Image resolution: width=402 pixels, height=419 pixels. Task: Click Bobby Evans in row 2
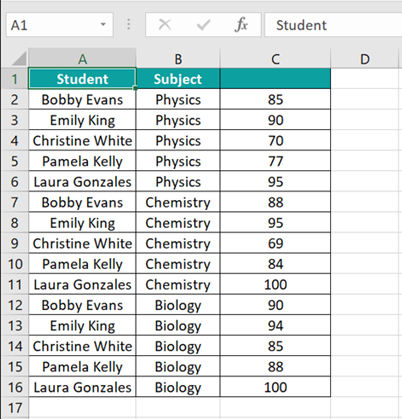(82, 100)
